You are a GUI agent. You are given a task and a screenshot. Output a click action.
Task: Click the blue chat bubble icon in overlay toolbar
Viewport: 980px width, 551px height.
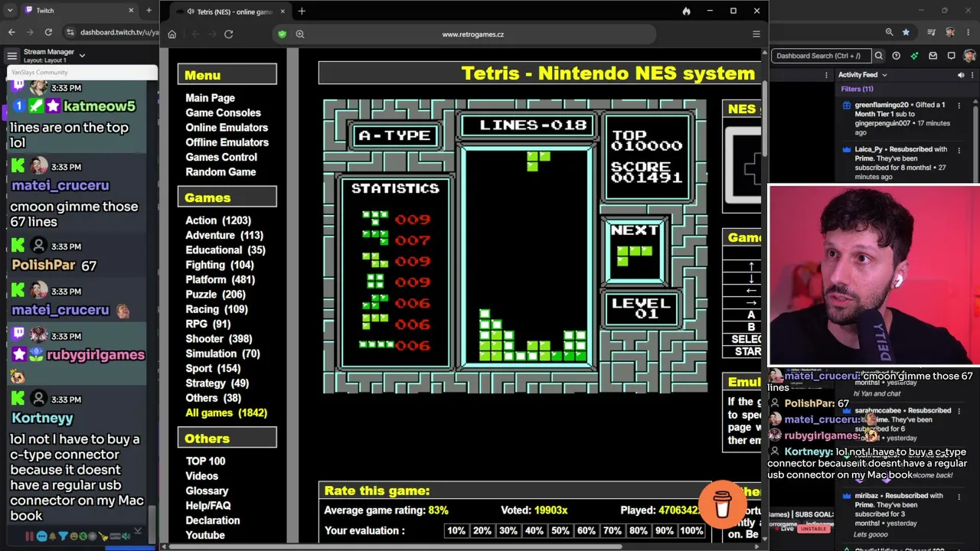(41, 536)
